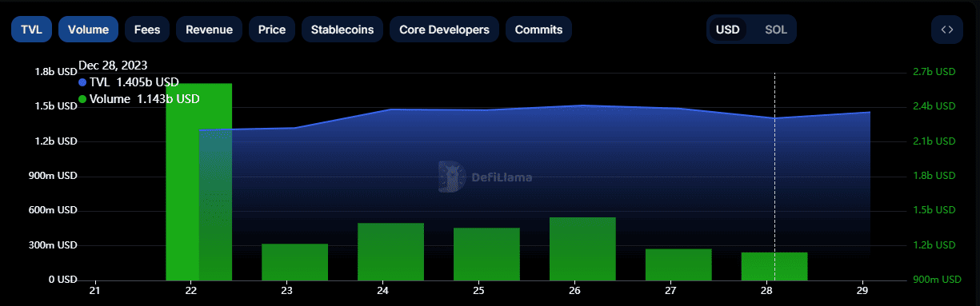
Task: Enable the Stablecoins metric
Action: tap(342, 30)
